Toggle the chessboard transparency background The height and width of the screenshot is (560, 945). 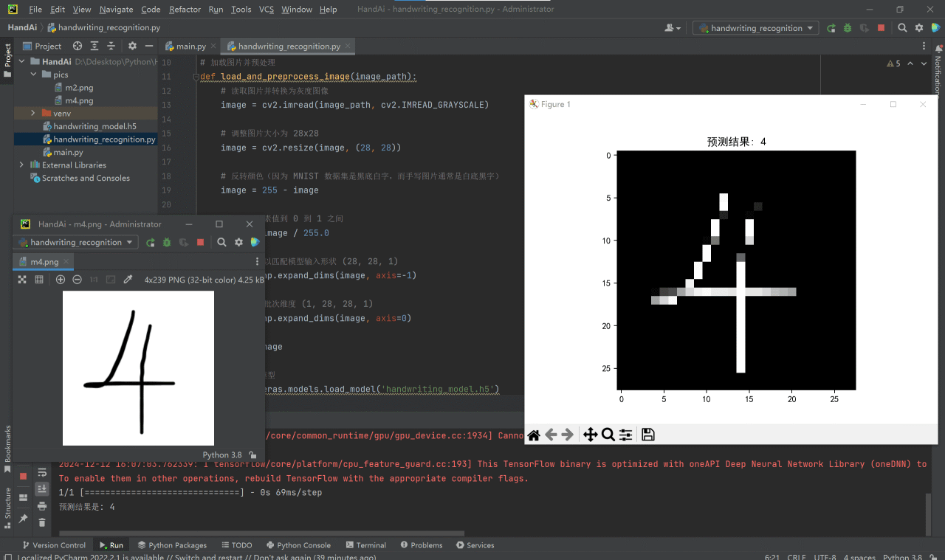tap(22, 280)
